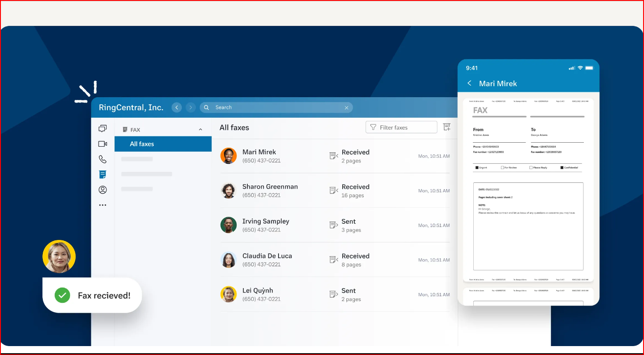Click the funnel icon in Filter faxes
644x355 pixels.
(x=373, y=128)
